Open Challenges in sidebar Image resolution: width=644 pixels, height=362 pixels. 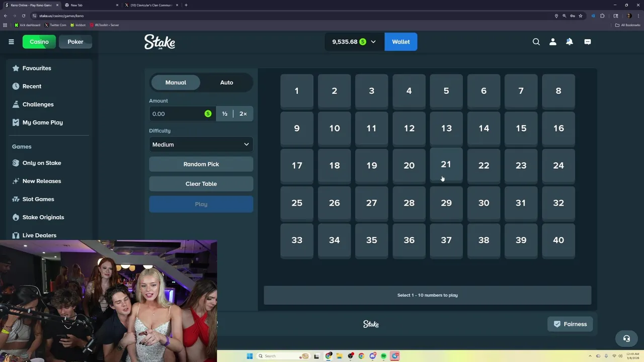coord(49,104)
